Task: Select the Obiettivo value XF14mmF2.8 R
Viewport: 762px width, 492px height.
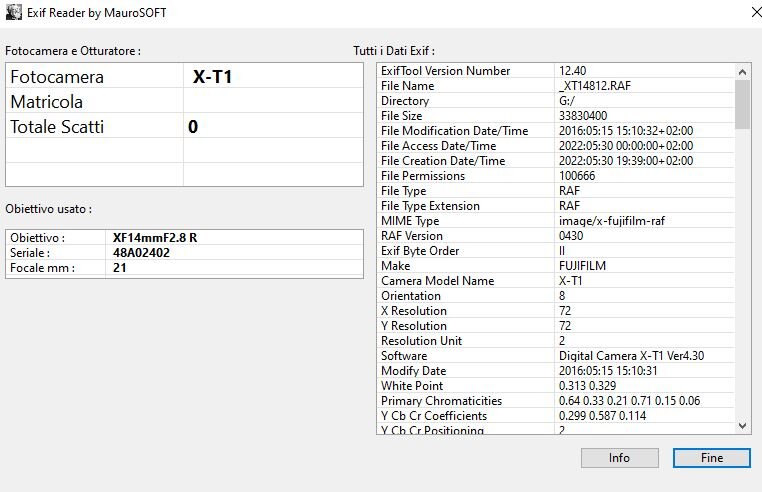Action: (155, 238)
